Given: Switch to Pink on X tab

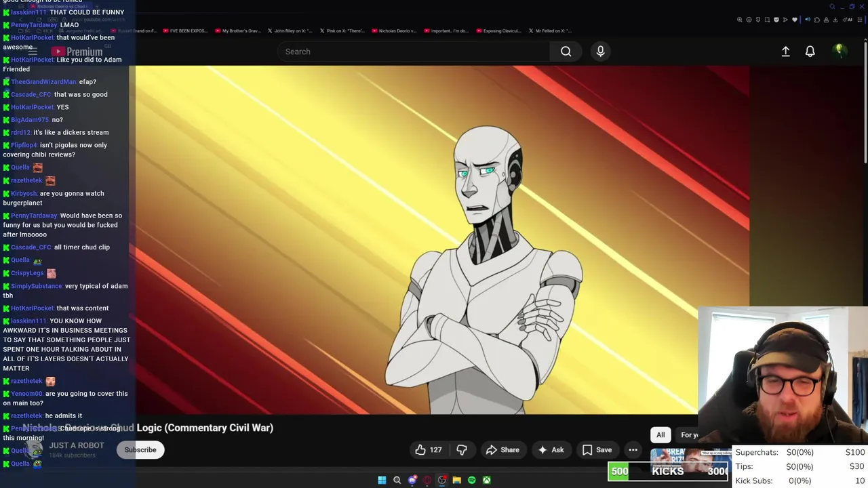Looking at the screenshot, I should 342,30.
